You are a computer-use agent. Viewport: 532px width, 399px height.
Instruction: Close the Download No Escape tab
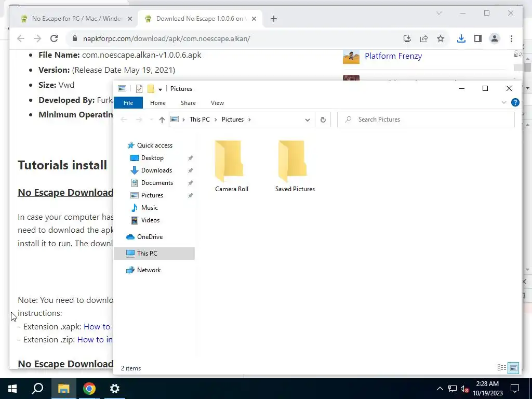tap(254, 19)
